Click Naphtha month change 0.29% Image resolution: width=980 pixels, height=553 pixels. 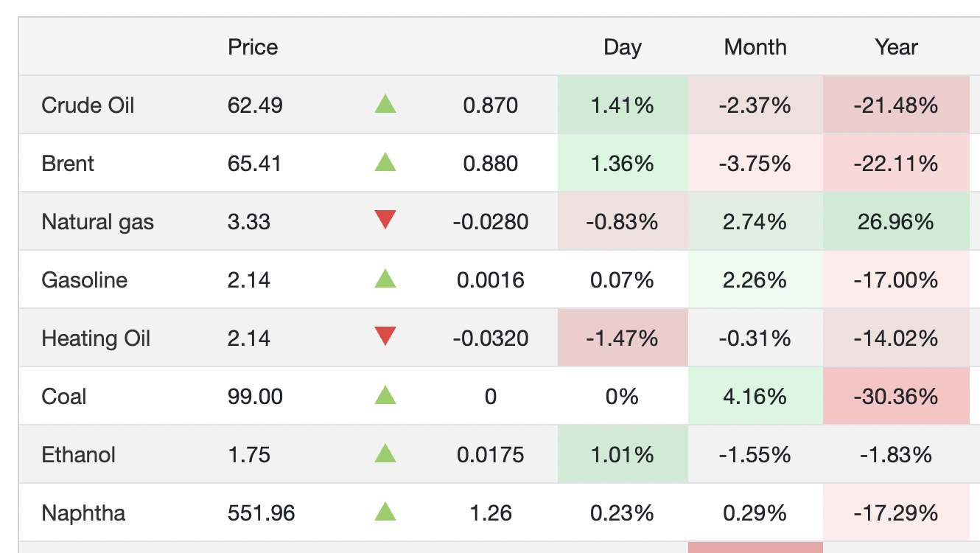click(755, 513)
